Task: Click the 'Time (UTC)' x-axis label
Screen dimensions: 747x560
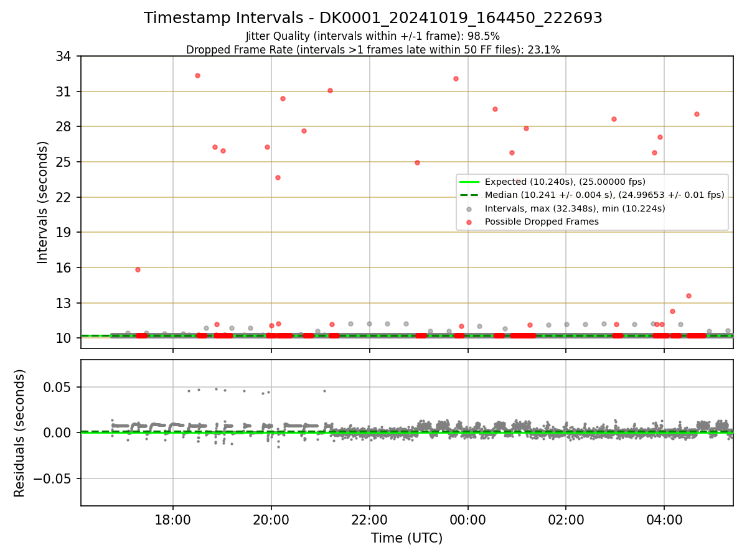Action: (x=406, y=538)
